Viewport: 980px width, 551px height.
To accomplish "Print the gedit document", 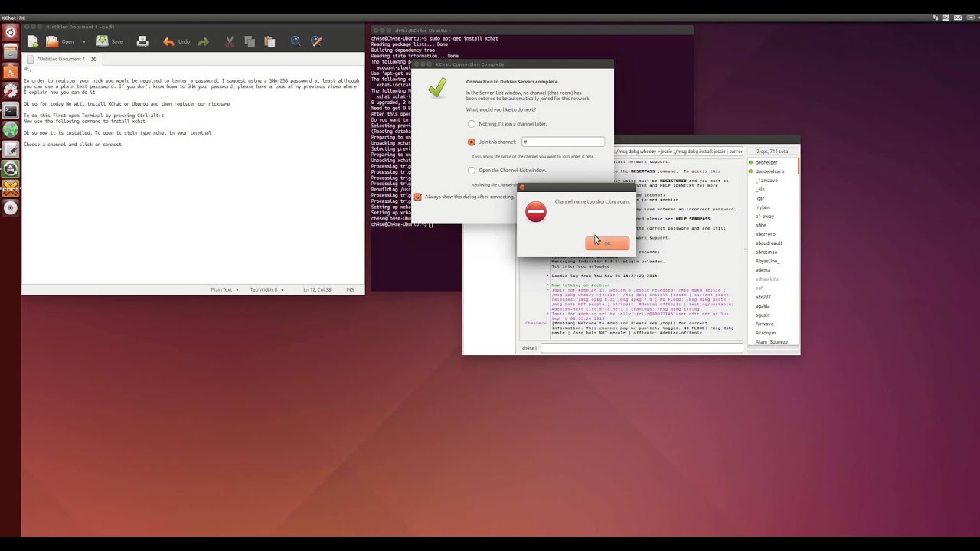I will click(142, 41).
